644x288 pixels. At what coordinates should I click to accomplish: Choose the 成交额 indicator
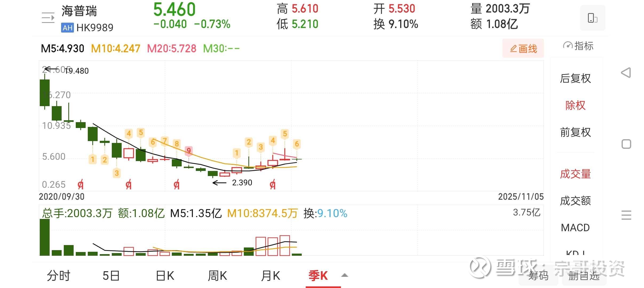(x=575, y=201)
